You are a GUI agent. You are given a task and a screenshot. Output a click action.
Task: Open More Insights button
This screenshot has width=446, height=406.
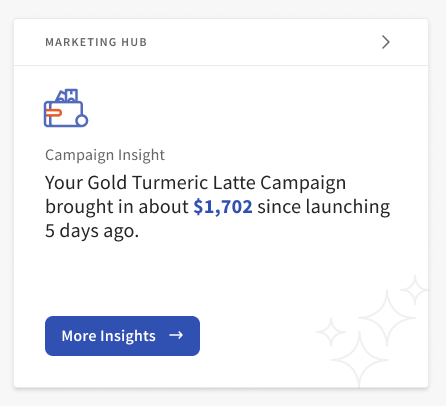(x=122, y=336)
